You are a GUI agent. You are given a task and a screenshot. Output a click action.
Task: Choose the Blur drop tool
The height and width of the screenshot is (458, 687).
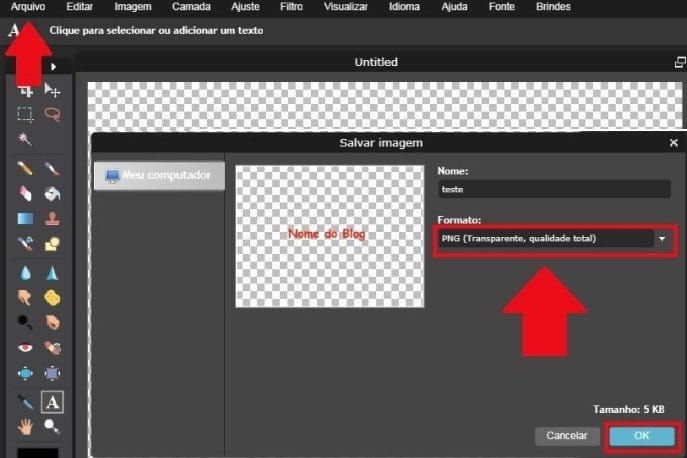tap(26, 272)
